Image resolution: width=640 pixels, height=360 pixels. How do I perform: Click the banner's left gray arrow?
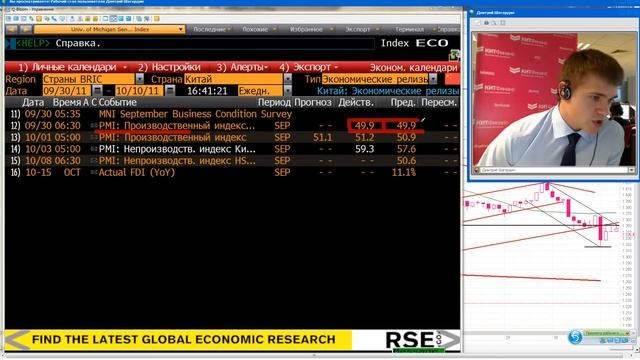click(x=18, y=340)
